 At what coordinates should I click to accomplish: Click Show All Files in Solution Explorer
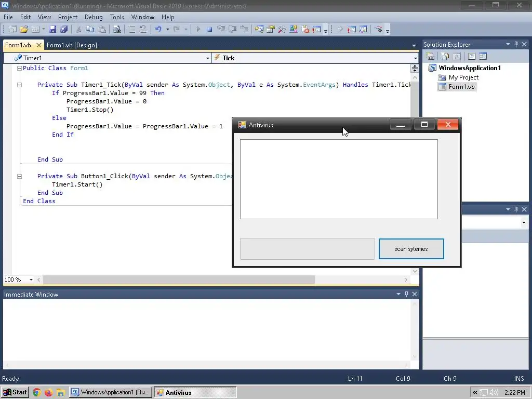(x=445, y=56)
